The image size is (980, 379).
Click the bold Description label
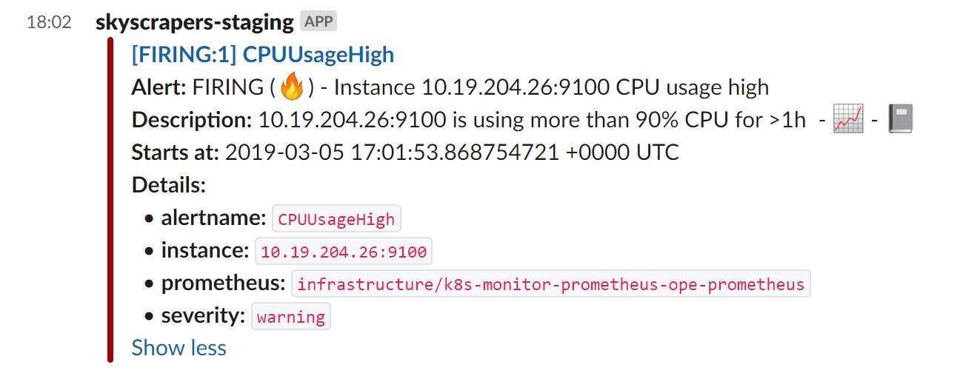pos(192,120)
